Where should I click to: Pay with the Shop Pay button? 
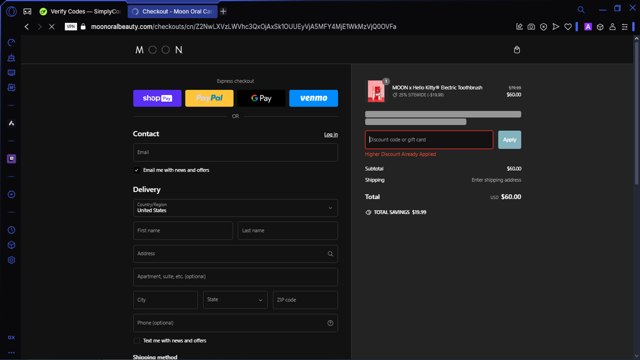(157, 98)
